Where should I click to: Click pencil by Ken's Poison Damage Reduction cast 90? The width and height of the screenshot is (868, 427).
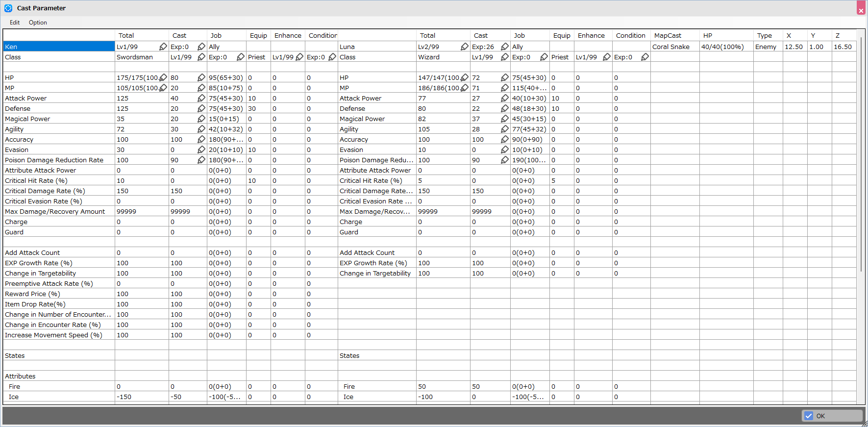click(201, 160)
